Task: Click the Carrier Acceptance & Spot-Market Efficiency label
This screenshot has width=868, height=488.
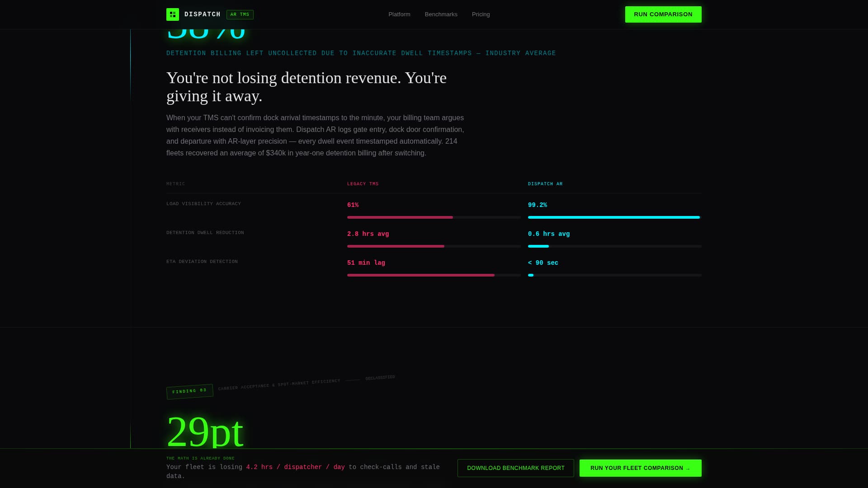Action: (279, 385)
